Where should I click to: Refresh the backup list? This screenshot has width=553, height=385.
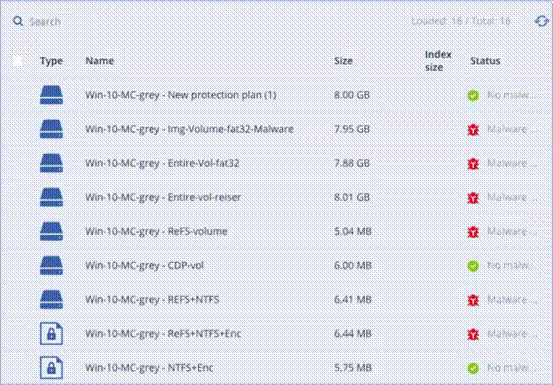pyautogui.click(x=541, y=21)
